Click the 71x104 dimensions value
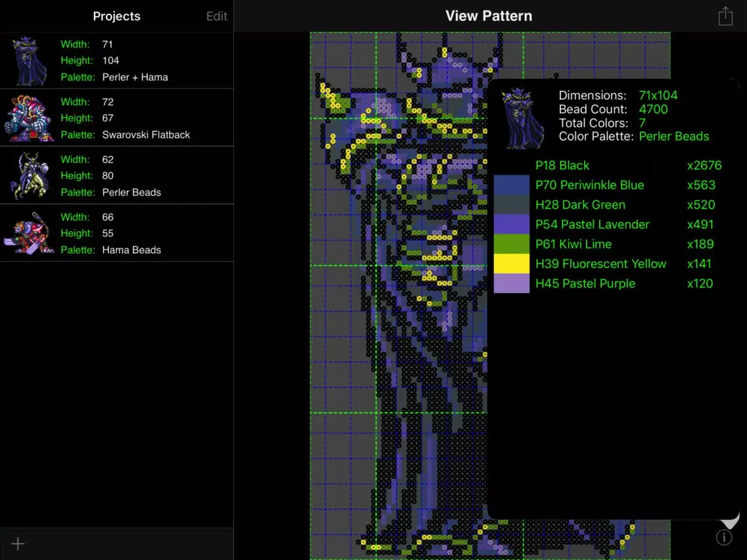Viewport: 747px width, 560px height. coord(658,95)
